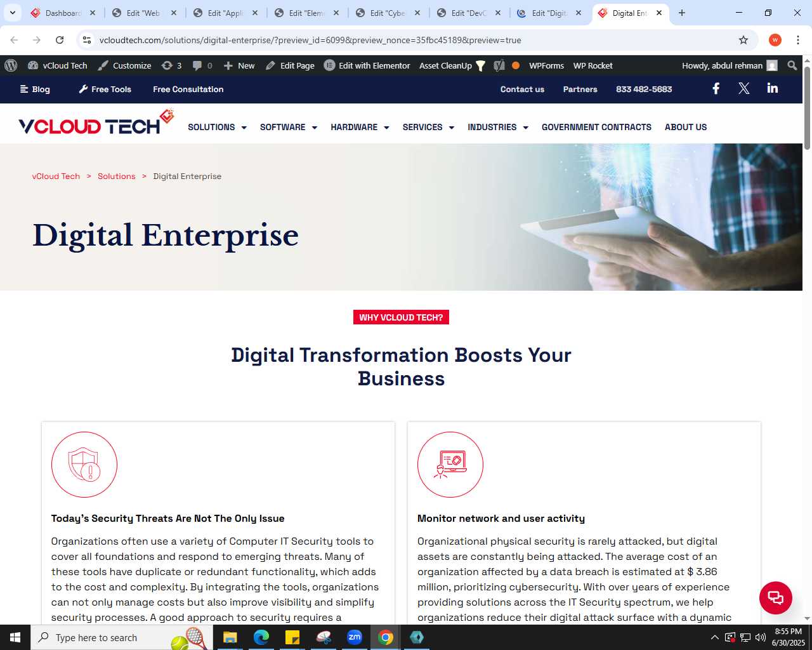Click the Contact us link
Image resolution: width=812 pixels, height=650 pixels.
point(522,90)
